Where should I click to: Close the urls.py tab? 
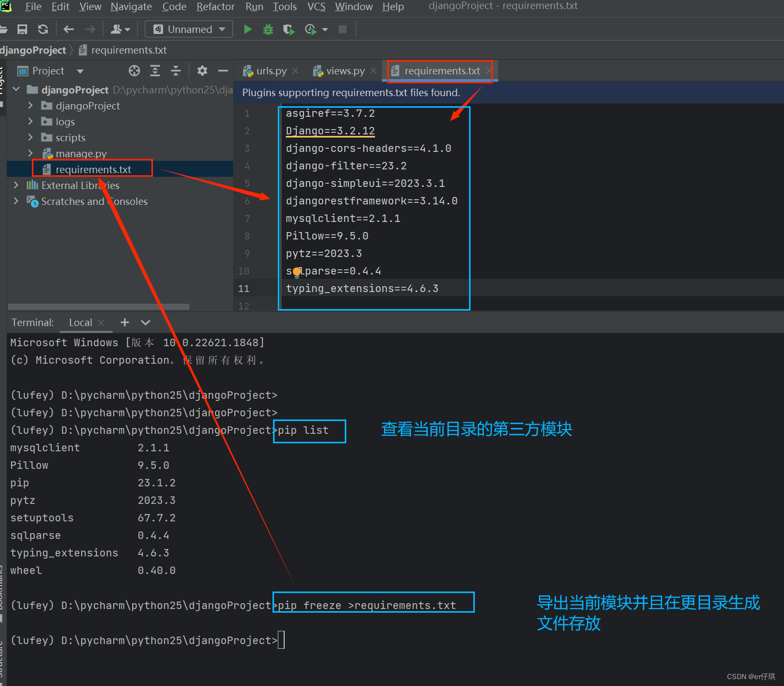(295, 71)
